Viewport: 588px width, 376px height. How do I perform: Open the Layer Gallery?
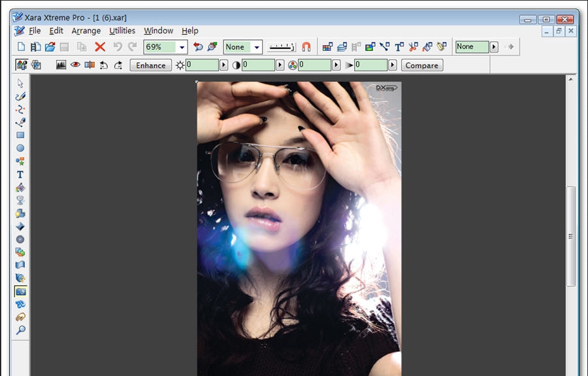click(x=342, y=46)
